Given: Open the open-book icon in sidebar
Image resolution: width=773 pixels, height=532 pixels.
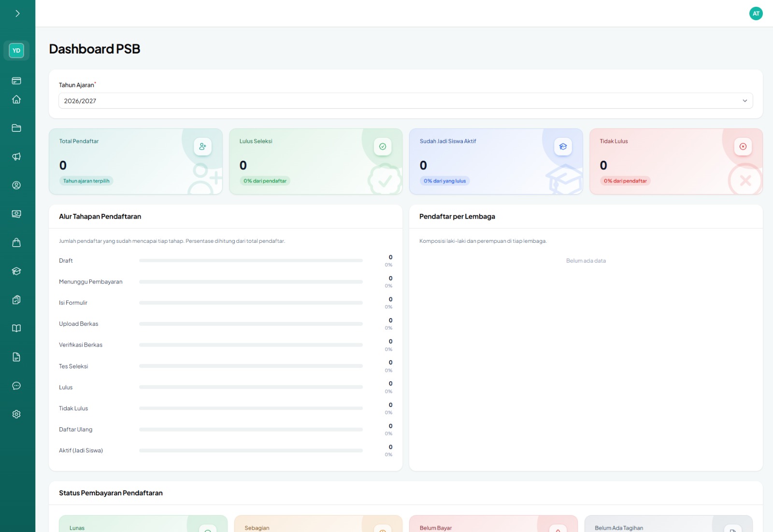Looking at the screenshot, I should pos(16,328).
